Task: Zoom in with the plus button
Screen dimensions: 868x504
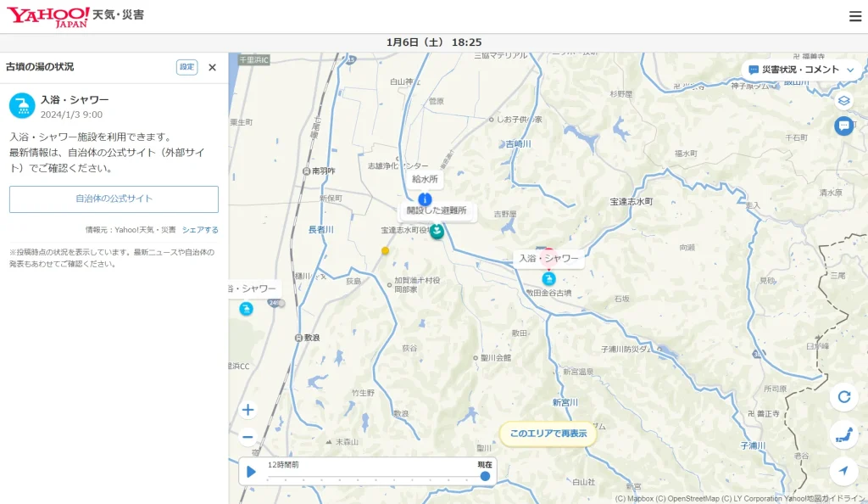Action: [x=248, y=410]
